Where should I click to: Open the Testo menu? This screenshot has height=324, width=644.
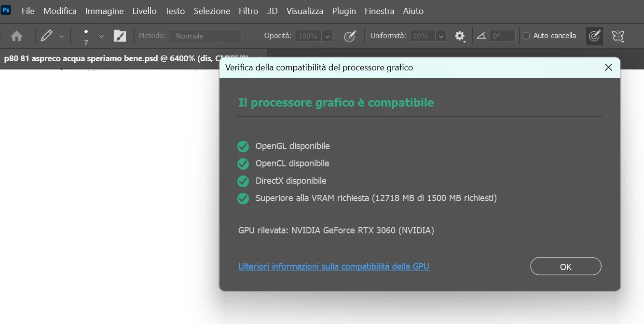[175, 11]
